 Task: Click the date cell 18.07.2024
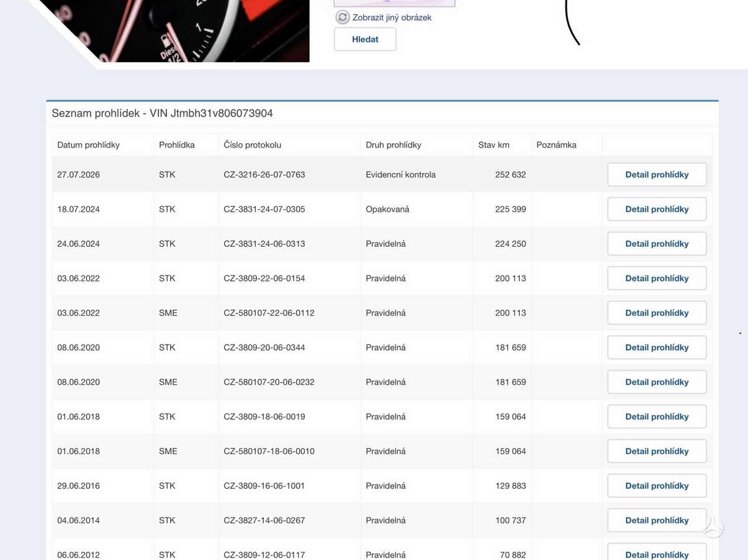[79, 209]
